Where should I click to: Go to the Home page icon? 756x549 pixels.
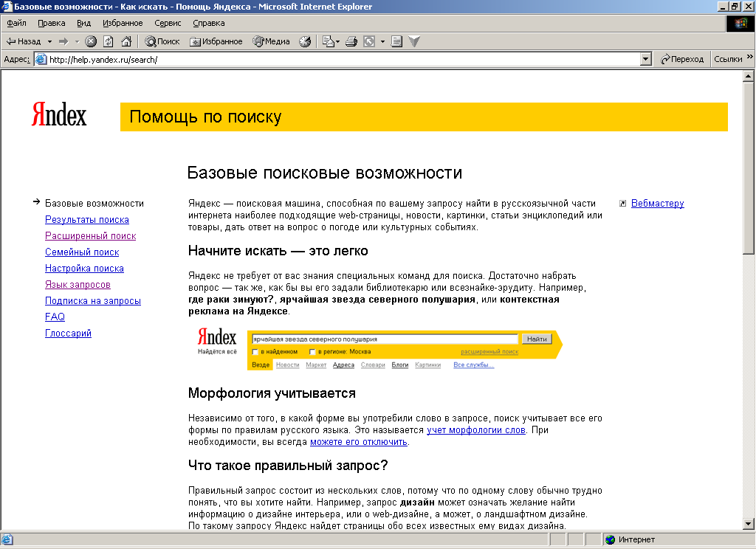pyautogui.click(x=126, y=41)
